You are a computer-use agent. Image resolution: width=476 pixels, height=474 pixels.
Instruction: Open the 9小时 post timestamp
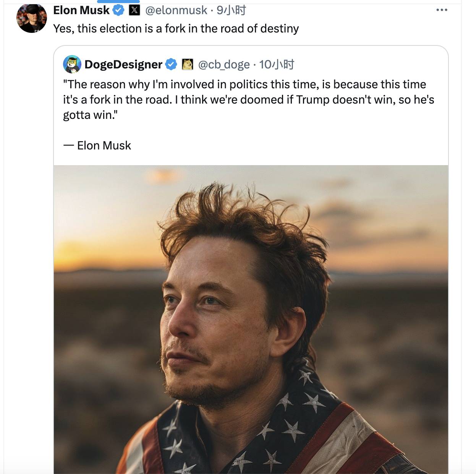[231, 10]
